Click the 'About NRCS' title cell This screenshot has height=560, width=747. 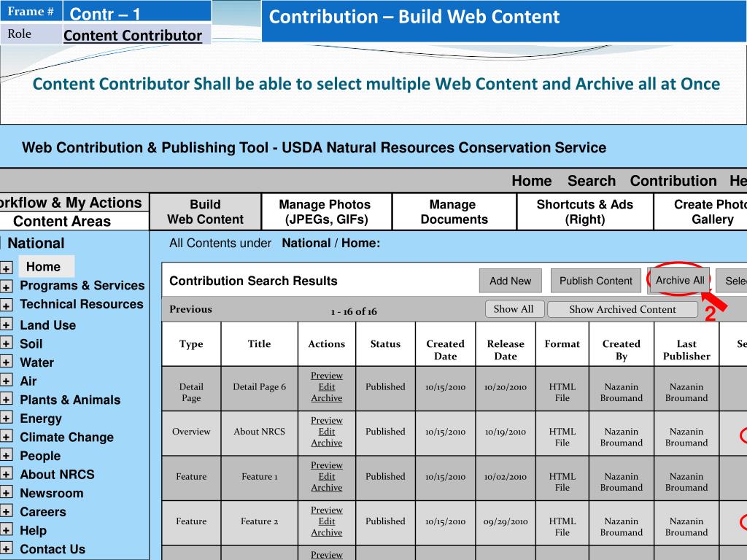(x=259, y=432)
